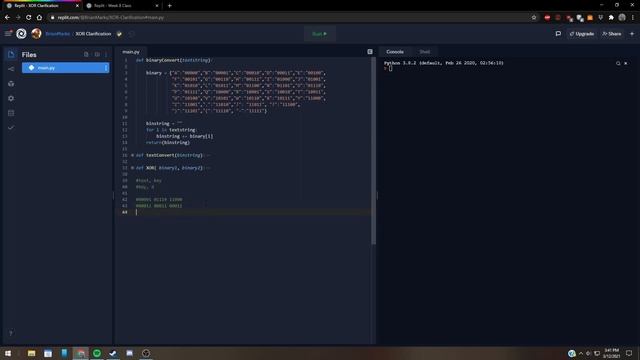Open a new browser tab
Viewport: 640px width, 360px height.
(169, 6)
